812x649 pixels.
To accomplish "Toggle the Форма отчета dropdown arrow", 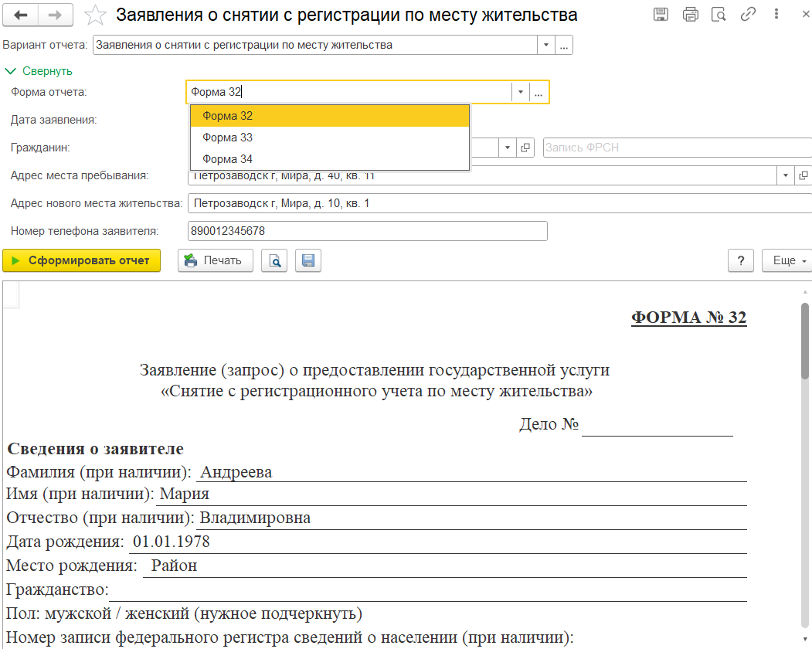I will [521, 92].
